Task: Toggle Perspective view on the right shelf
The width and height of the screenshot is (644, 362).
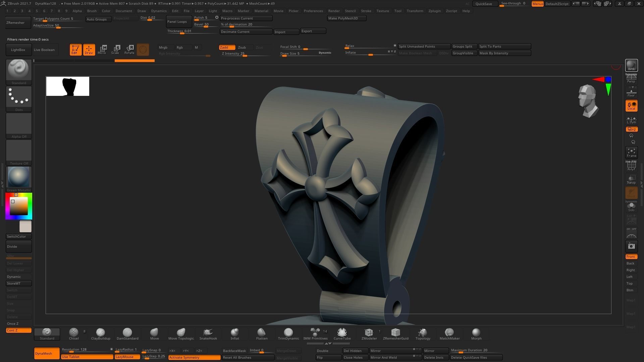Action: click(x=631, y=79)
